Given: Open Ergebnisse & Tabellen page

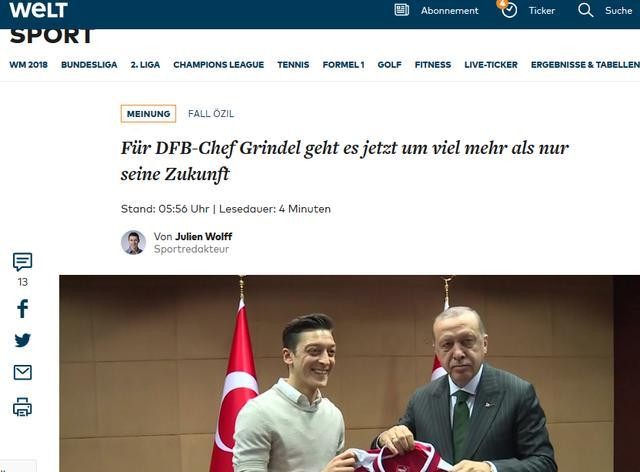Looking at the screenshot, I should click(x=585, y=65).
